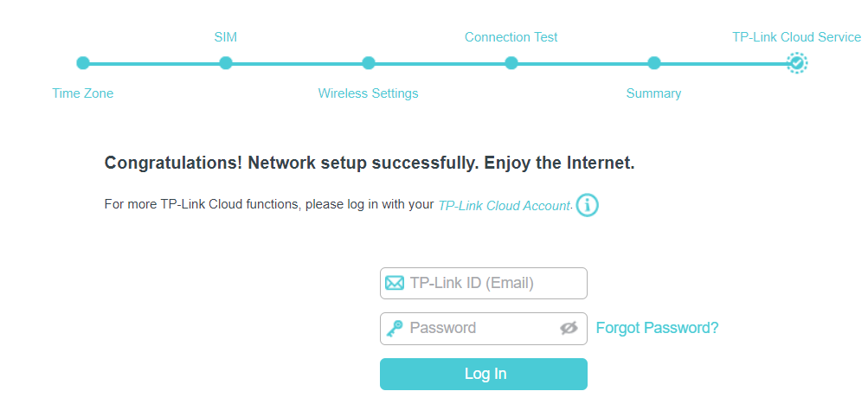Image resolution: width=868 pixels, height=404 pixels.
Task: Click the Connection Test step dot
Action: click(x=511, y=62)
